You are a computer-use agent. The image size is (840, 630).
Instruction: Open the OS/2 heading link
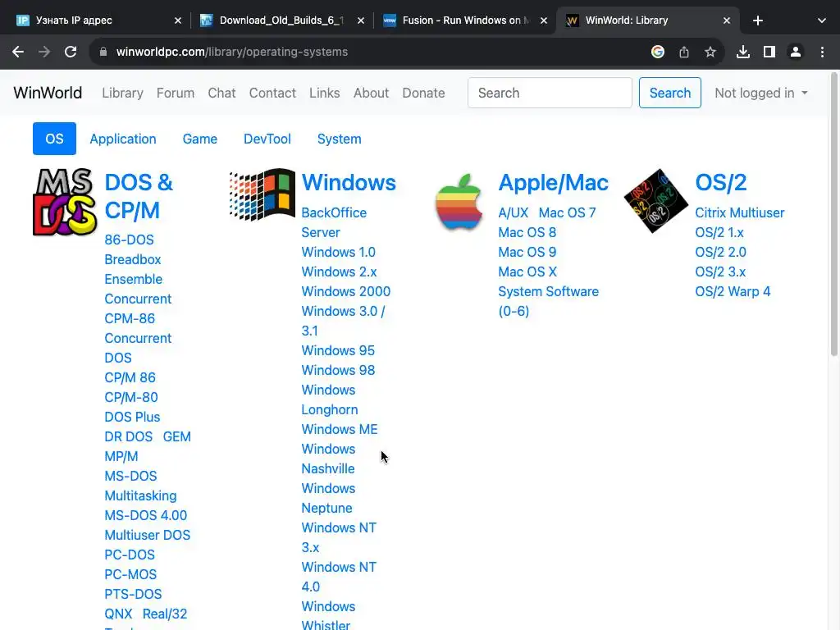(720, 182)
